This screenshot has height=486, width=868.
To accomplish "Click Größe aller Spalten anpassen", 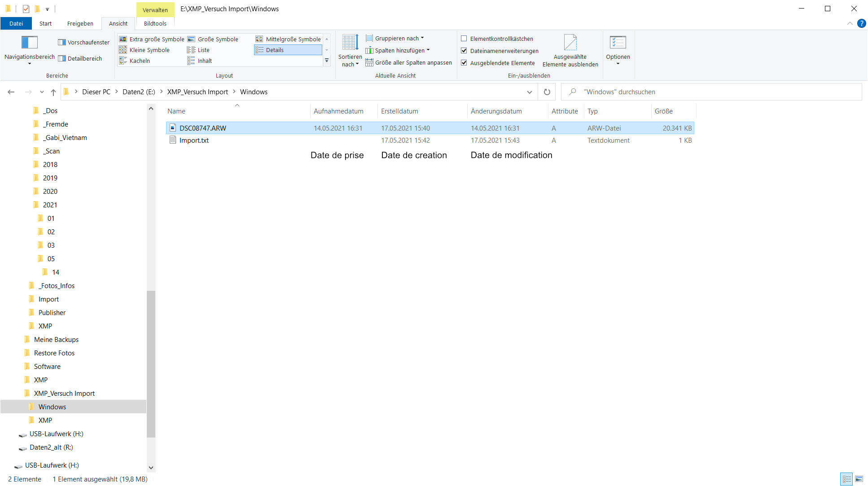I will tap(408, 63).
